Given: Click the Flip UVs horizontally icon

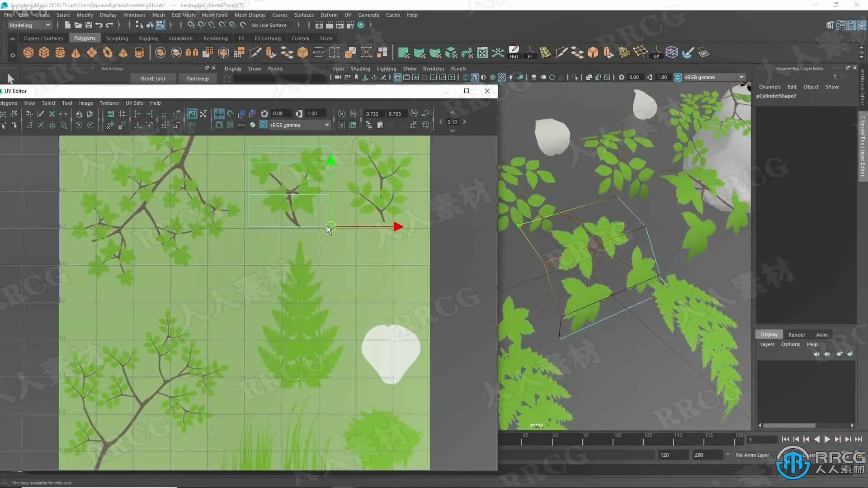Looking at the screenshot, I should coord(79,113).
